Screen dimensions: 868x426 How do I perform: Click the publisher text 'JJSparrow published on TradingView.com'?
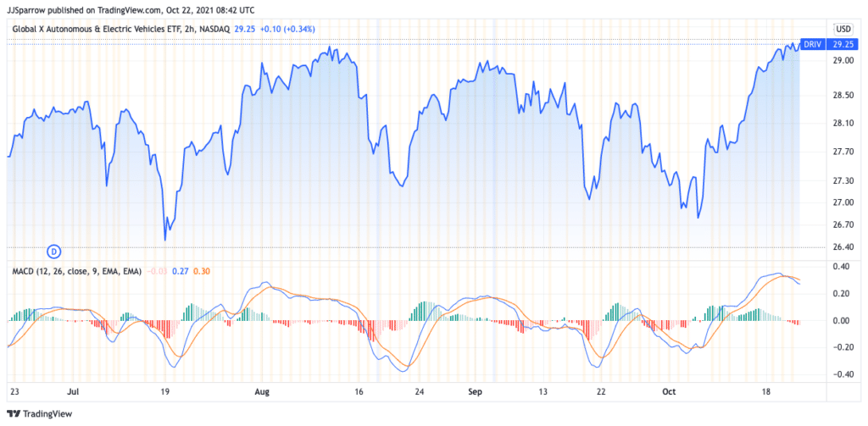click(83, 9)
